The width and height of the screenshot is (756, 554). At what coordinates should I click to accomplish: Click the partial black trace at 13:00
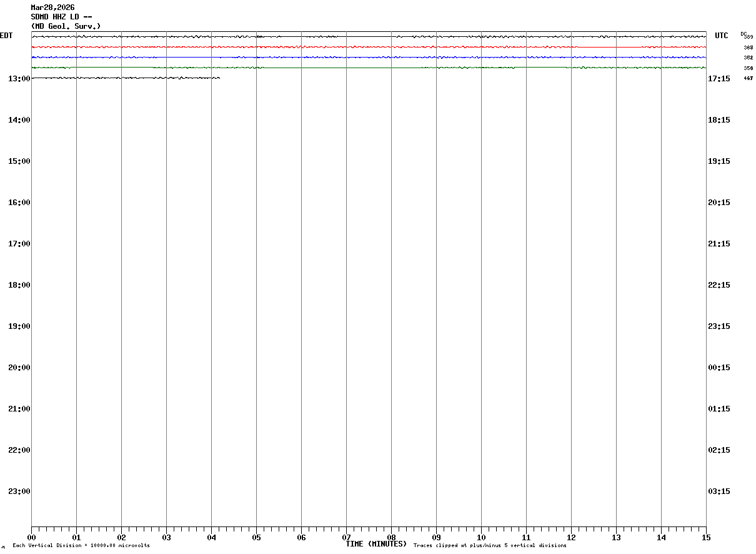click(126, 78)
